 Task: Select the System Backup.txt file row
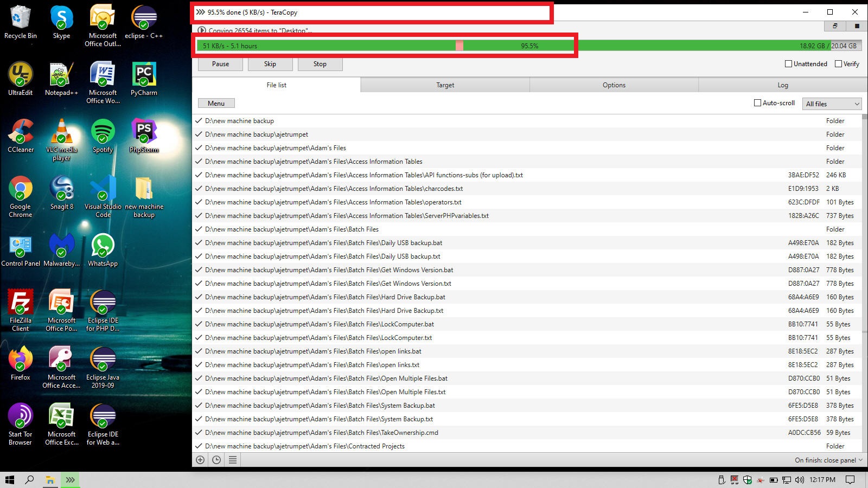click(x=527, y=419)
